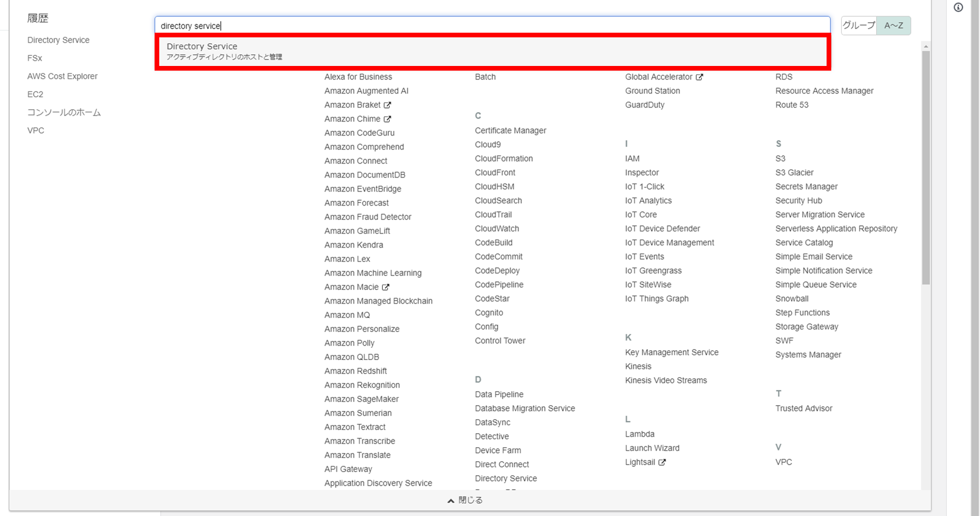This screenshot has height=516, width=980.
Task: Open Amazon EventBridge
Action: (363, 189)
